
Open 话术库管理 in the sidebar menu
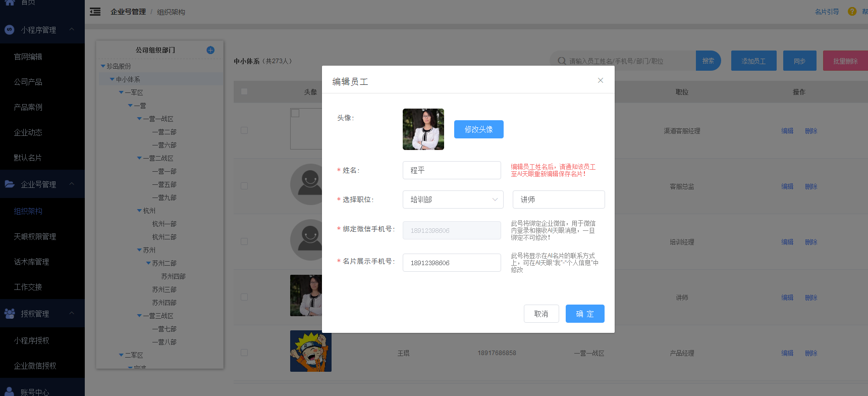31,262
